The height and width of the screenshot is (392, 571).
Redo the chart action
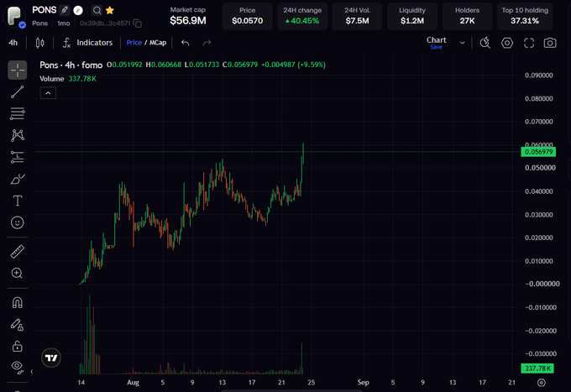point(207,43)
